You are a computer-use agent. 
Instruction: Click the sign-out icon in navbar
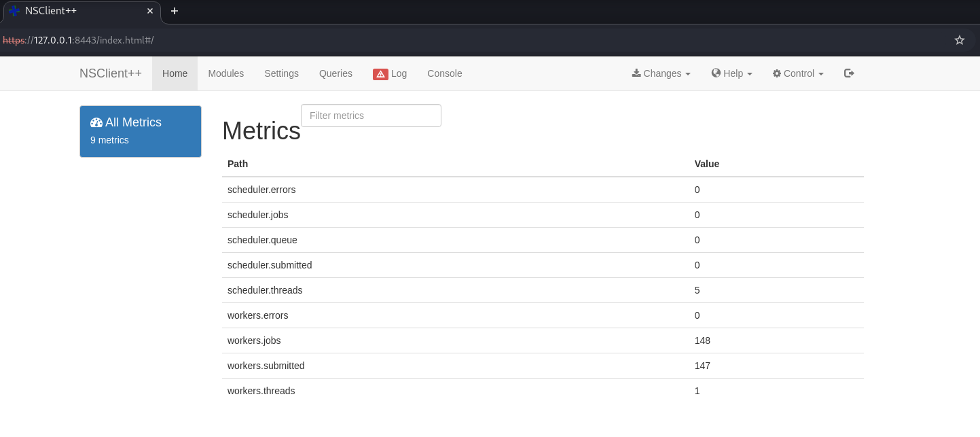[x=849, y=73]
